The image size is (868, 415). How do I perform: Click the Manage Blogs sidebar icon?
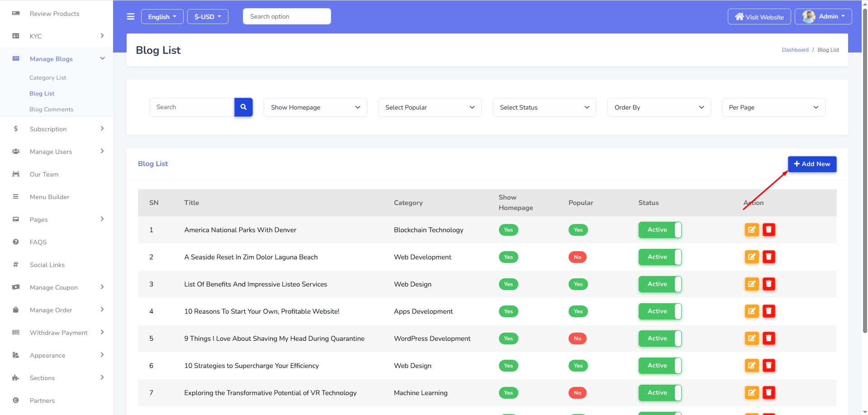pos(16,59)
